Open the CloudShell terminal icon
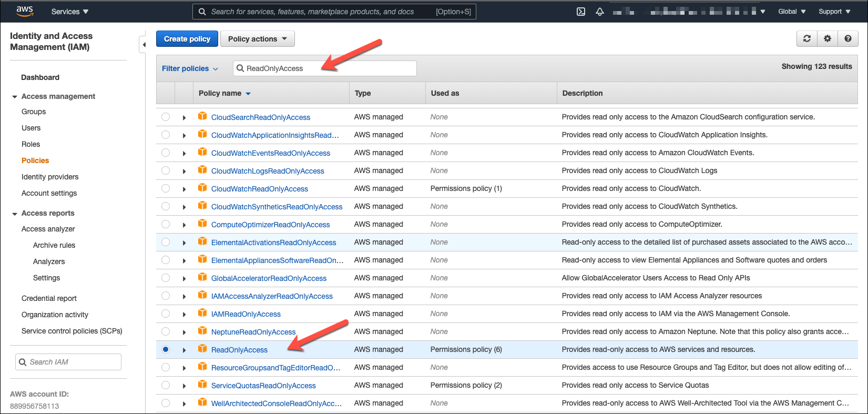The height and width of the screenshot is (414, 868). click(x=581, y=12)
